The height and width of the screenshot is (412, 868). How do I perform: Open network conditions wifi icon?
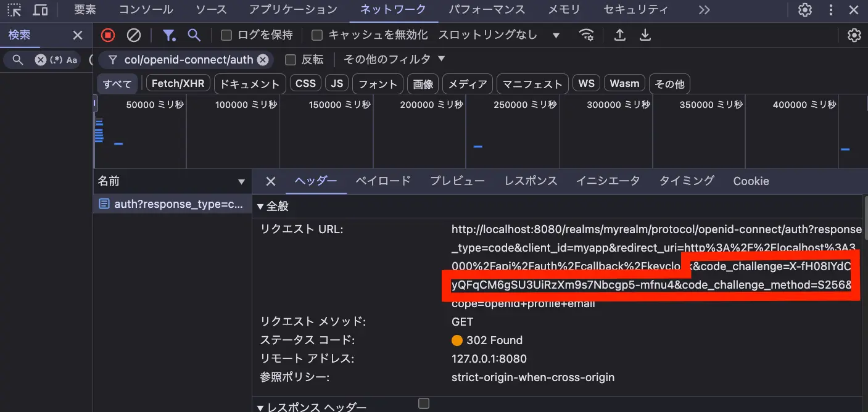[x=587, y=35]
